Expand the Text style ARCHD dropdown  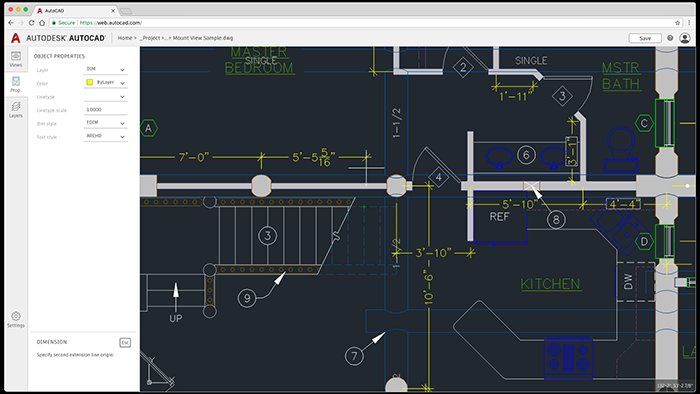(x=105, y=136)
